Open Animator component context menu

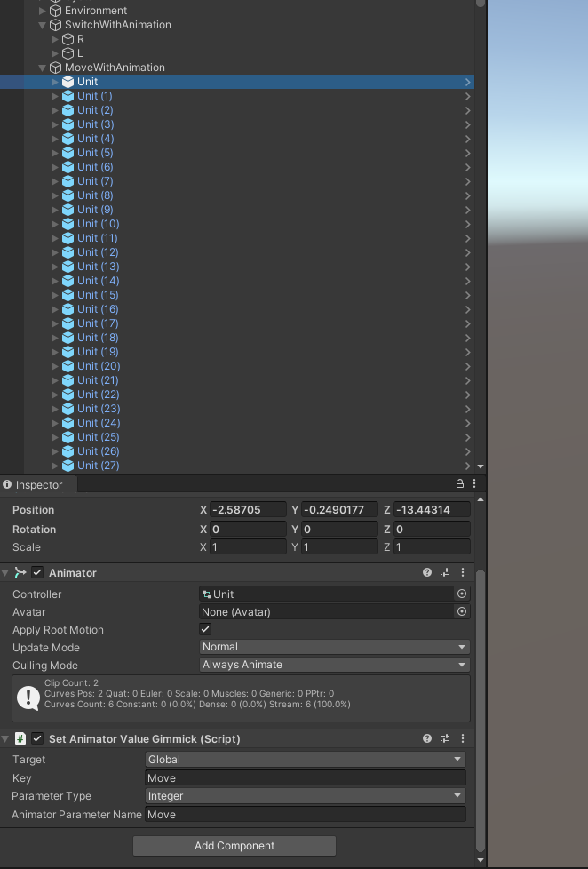click(x=462, y=572)
